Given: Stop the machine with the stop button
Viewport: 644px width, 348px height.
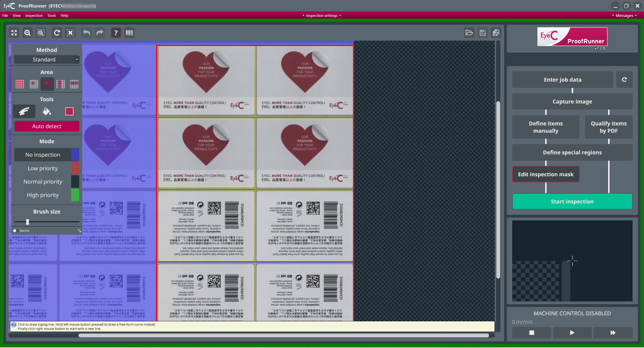Looking at the screenshot, I should coord(532,333).
